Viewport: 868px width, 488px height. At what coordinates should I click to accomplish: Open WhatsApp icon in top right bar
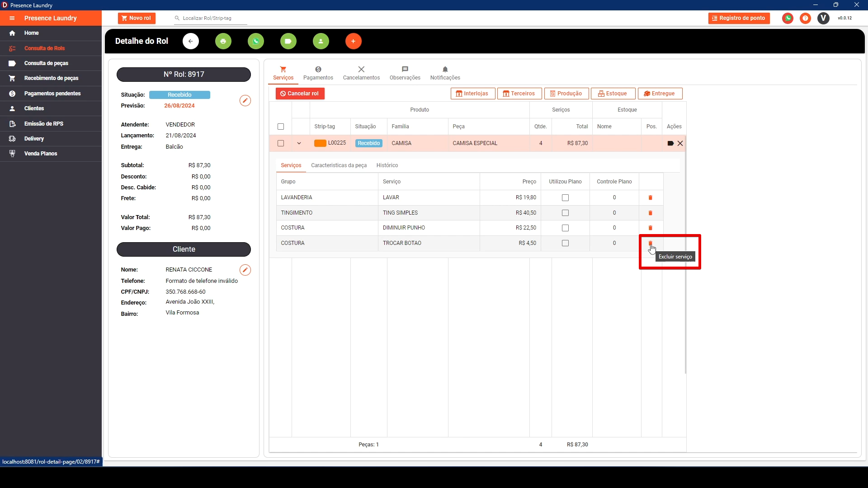pyautogui.click(x=788, y=18)
